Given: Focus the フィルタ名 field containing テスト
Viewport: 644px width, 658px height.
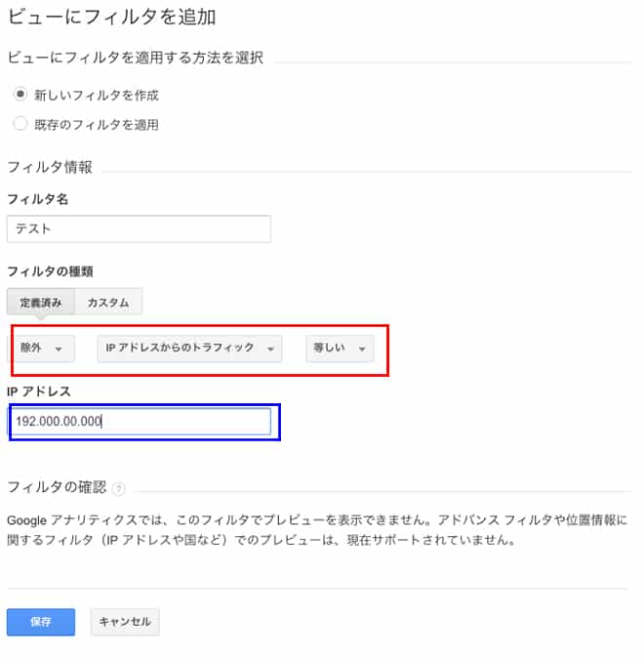Looking at the screenshot, I should click(x=139, y=229).
